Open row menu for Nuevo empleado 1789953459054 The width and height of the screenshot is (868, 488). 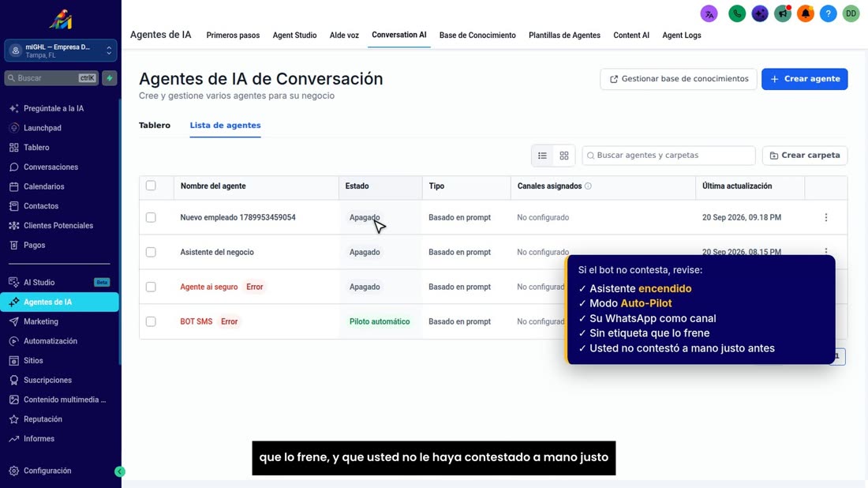click(826, 218)
